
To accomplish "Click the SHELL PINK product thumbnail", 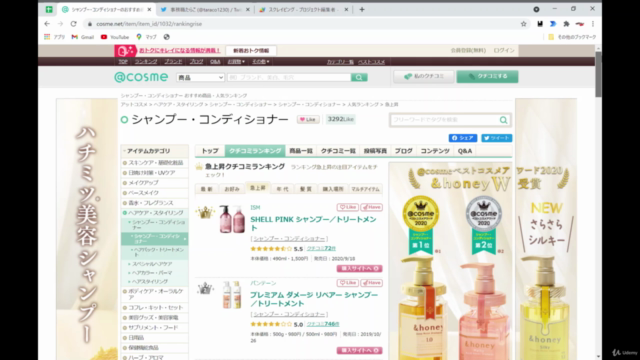I will pos(232,219).
